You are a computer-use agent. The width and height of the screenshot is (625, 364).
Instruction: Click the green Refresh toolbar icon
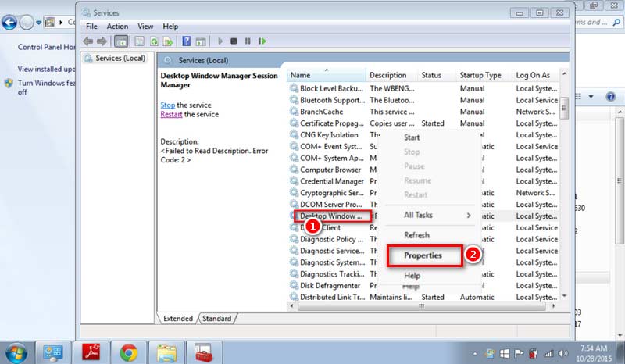point(154,41)
